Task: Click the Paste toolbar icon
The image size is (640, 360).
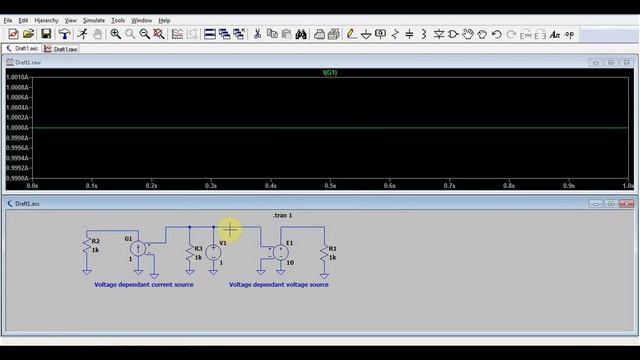Action: click(287, 34)
